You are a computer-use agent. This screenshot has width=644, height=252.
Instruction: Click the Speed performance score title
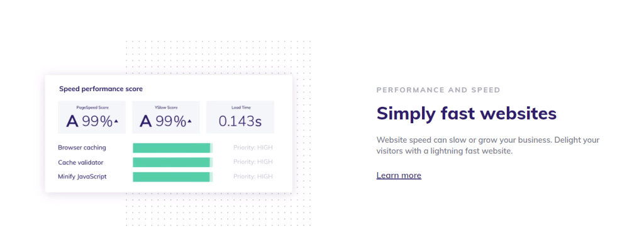tap(101, 89)
